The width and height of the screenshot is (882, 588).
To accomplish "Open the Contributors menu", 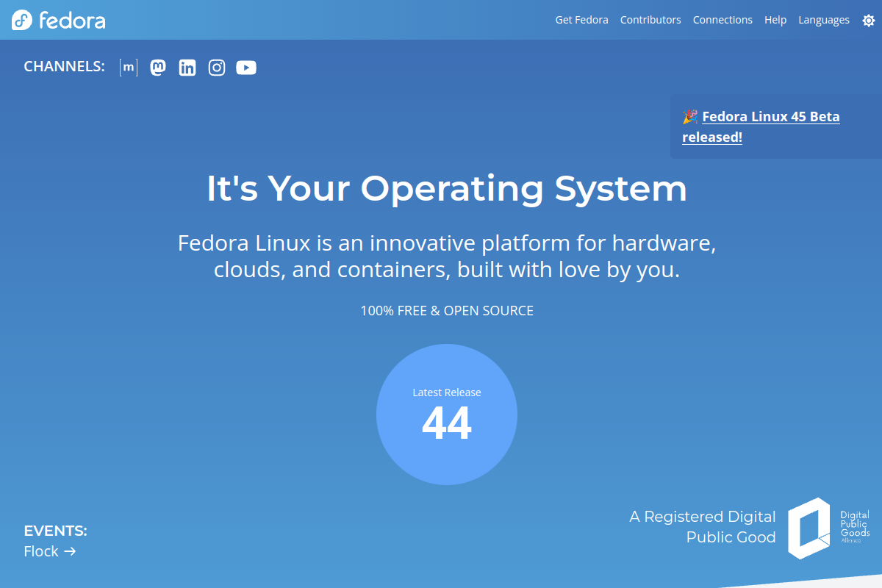I will click(650, 20).
